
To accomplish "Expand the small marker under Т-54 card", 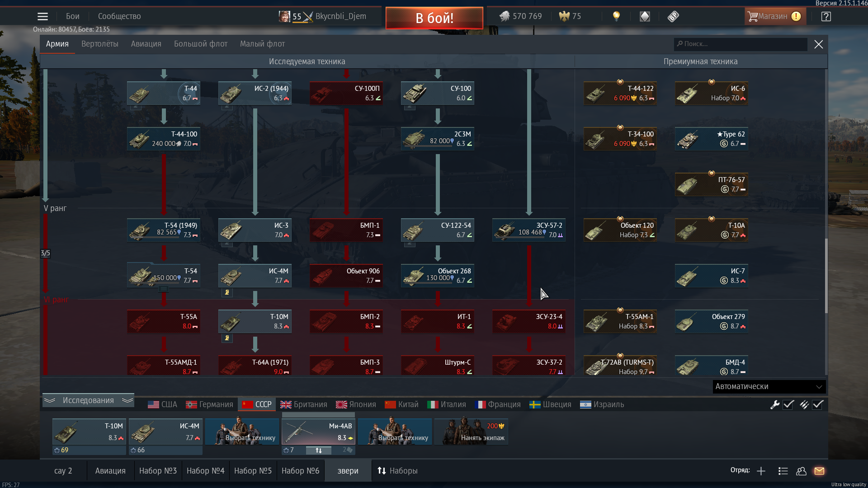I will (164, 289).
